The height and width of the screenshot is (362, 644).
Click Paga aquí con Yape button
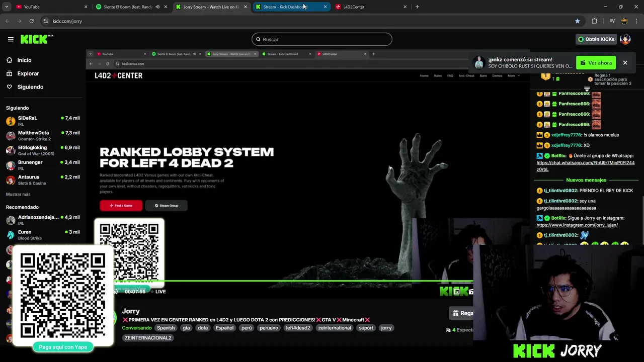63,347
